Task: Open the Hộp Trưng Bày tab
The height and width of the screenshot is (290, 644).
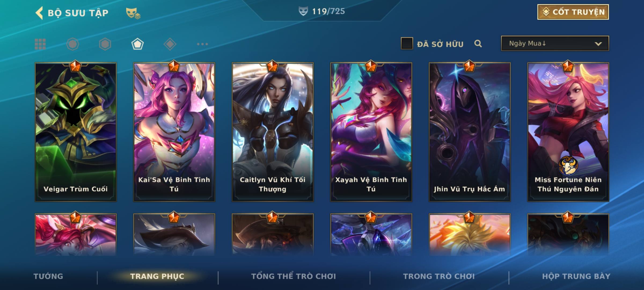Action: pos(576,276)
